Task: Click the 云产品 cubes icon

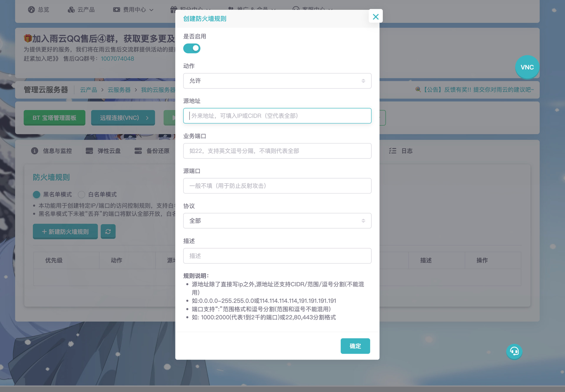Action: 71,9
